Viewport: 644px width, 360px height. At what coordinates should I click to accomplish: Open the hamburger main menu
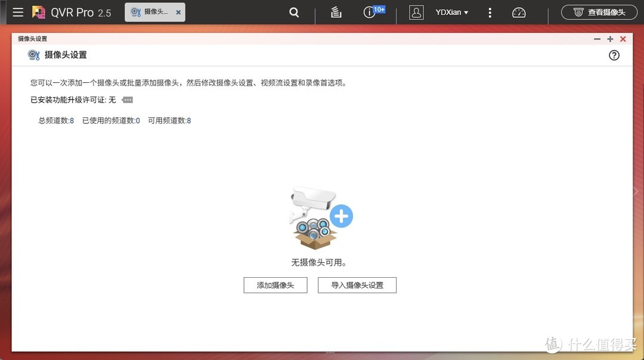coord(17,12)
